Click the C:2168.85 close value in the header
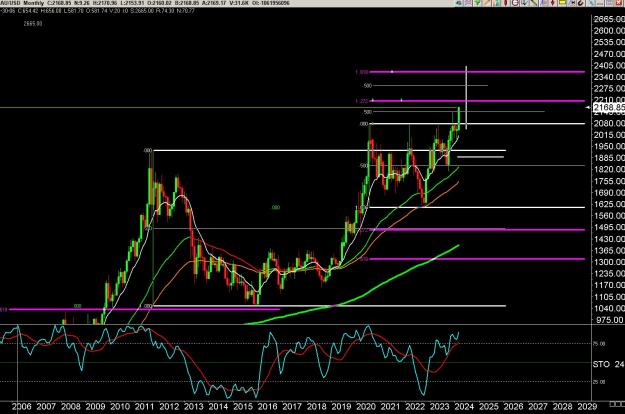The width and height of the screenshot is (625, 414). (60, 3)
